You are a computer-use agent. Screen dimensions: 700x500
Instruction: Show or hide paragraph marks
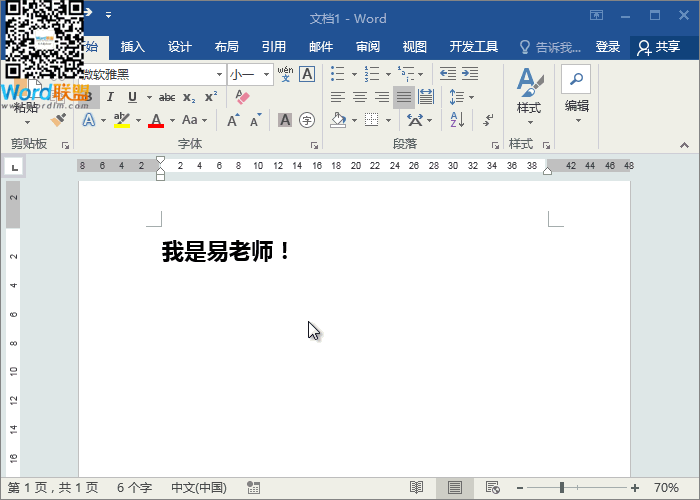coord(488,120)
